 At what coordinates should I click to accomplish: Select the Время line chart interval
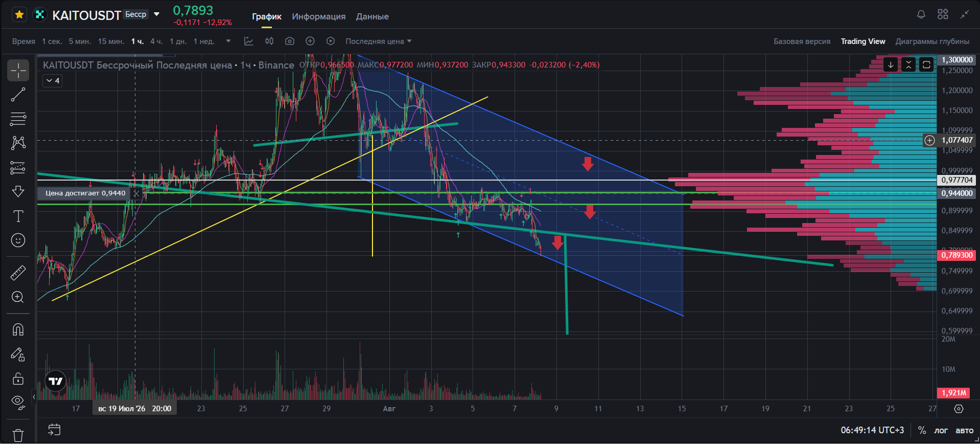24,41
